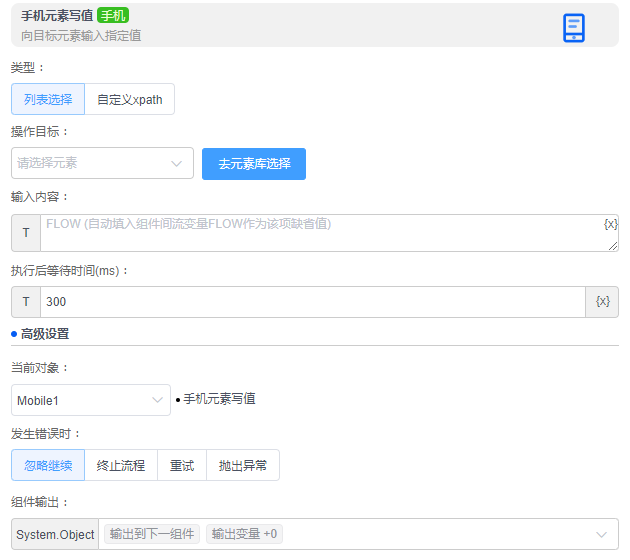Select 自定义xpath type option
630x560 pixels.
pos(130,99)
